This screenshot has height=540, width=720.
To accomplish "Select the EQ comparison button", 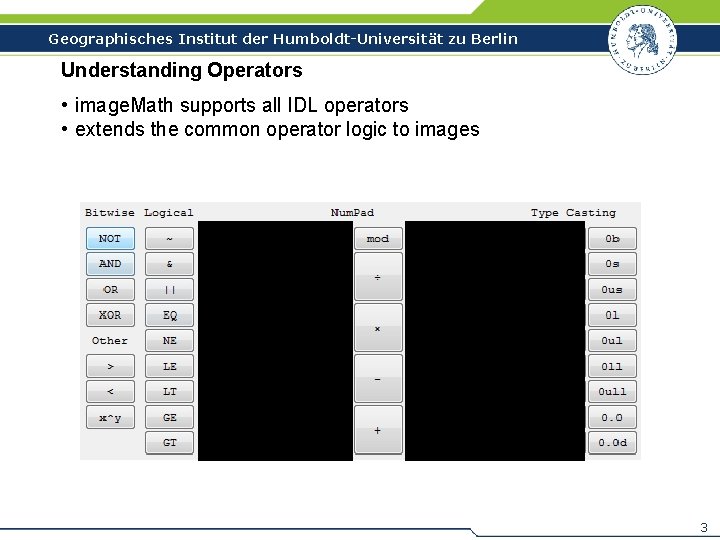I will point(169,315).
